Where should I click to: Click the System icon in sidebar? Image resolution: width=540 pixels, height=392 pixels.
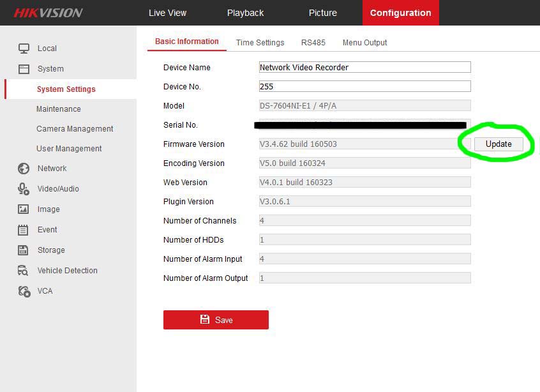[24, 69]
